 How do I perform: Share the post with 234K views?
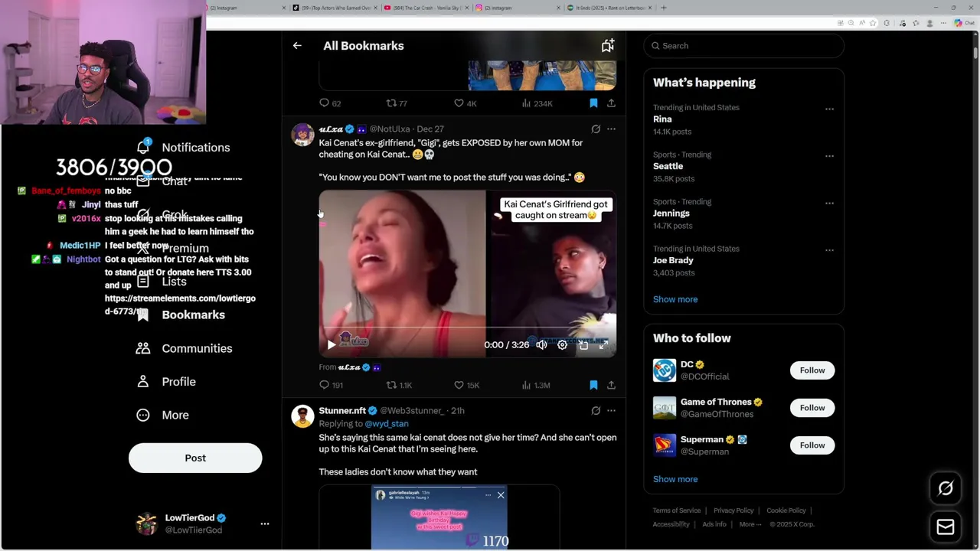[x=611, y=103]
